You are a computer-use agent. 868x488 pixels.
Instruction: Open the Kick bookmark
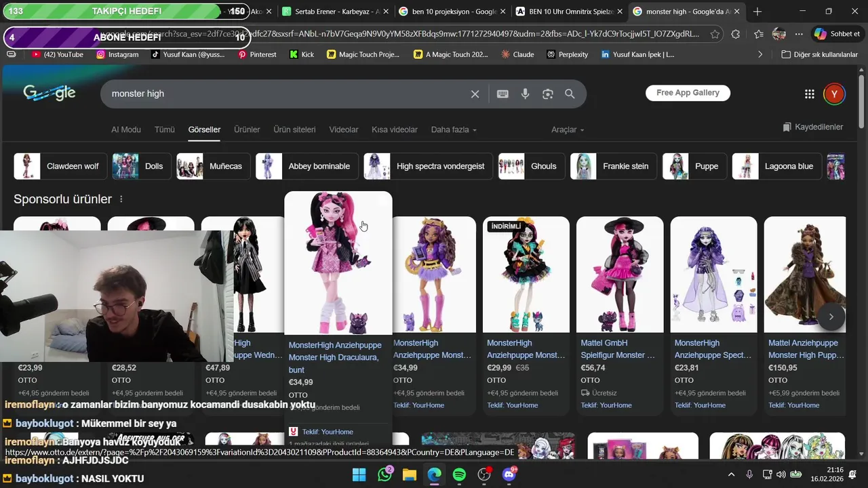(302, 54)
